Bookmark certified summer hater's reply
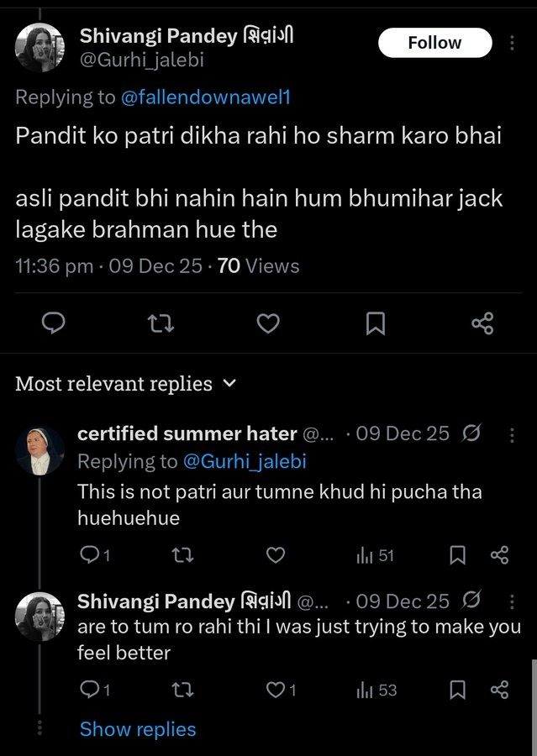537x756 pixels. (457, 555)
